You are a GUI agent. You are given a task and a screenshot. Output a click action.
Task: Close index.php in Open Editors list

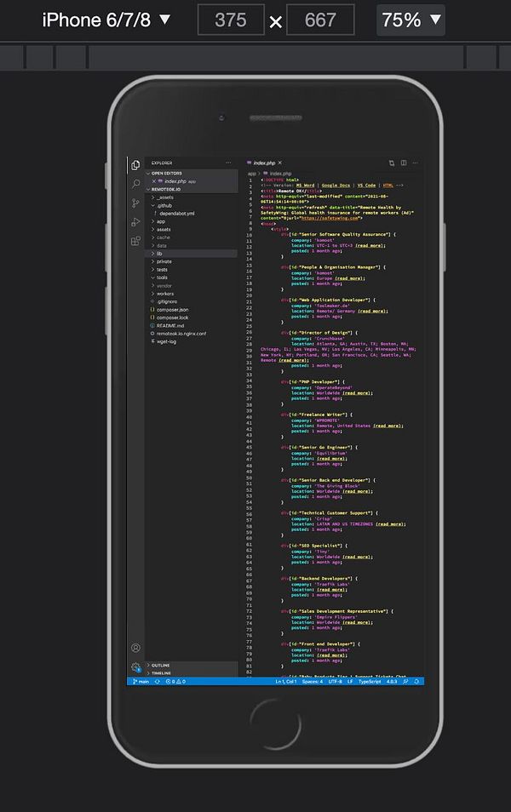[x=154, y=181]
